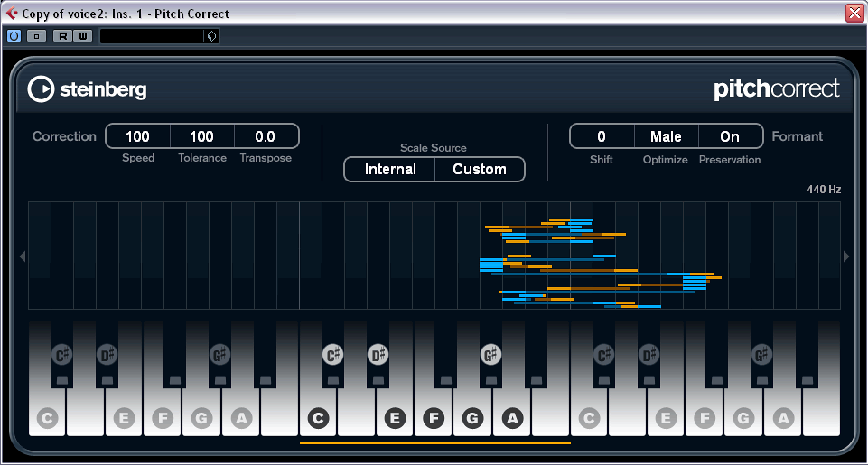Click dimmed A key in highest octave
The width and height of the screenshot is (868, 465).
coord(783,418)
